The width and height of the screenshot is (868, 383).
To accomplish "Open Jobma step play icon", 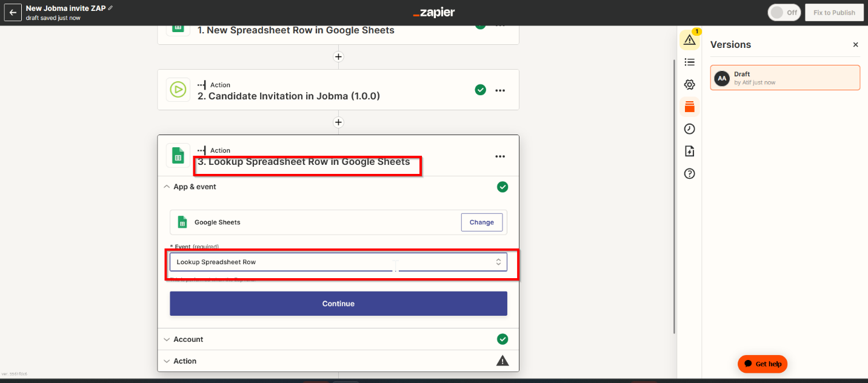I will coord(178,90).
